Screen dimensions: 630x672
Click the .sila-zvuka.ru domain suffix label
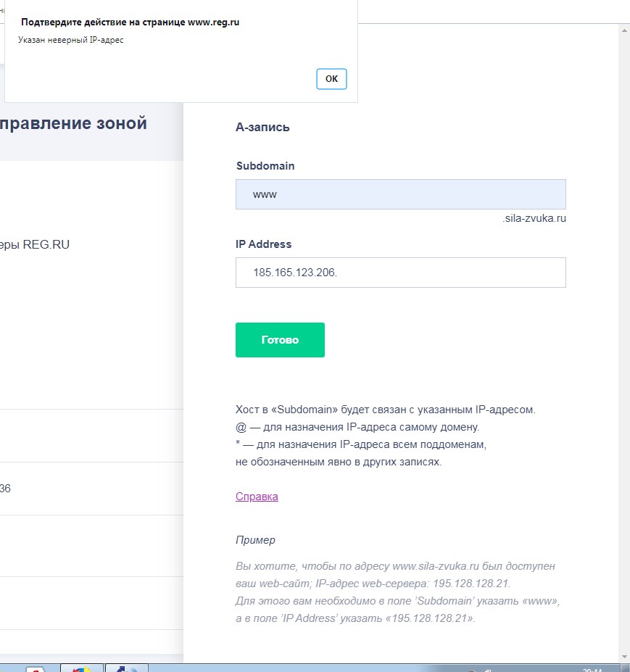(534, 218)
